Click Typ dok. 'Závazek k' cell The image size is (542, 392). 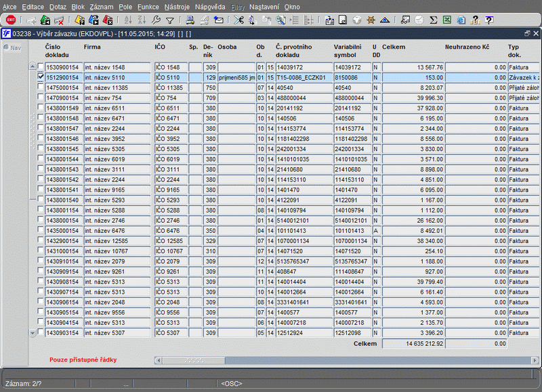523,77
